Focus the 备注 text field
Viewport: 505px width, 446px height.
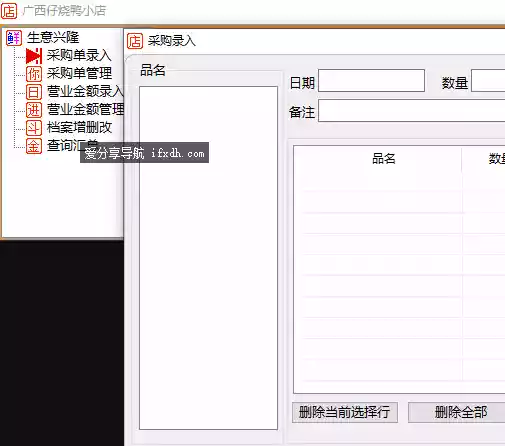[412, 110]
